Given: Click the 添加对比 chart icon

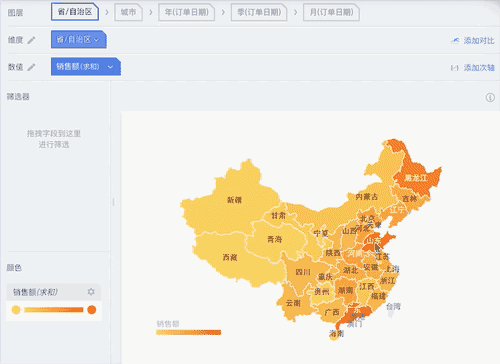Looking at the screenshot, I should (x=455, y=41).
